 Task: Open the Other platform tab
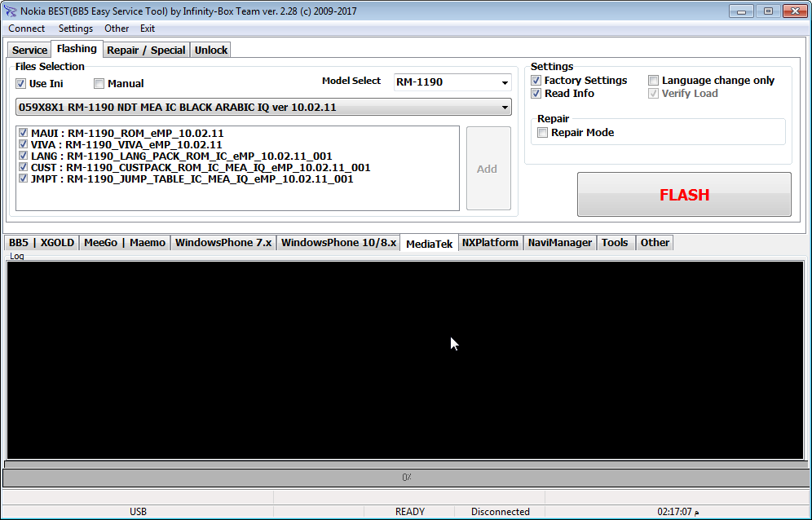click(655, 242)
